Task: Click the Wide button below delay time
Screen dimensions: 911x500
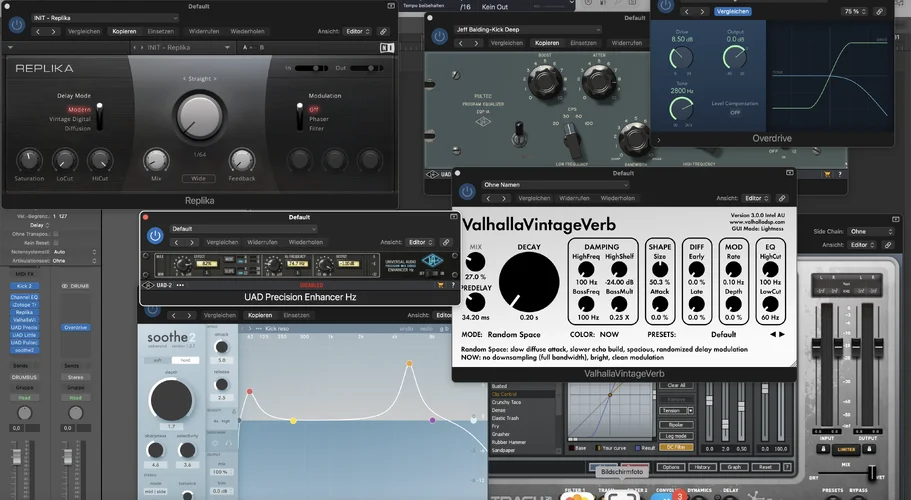Action: tap(198, 179)
